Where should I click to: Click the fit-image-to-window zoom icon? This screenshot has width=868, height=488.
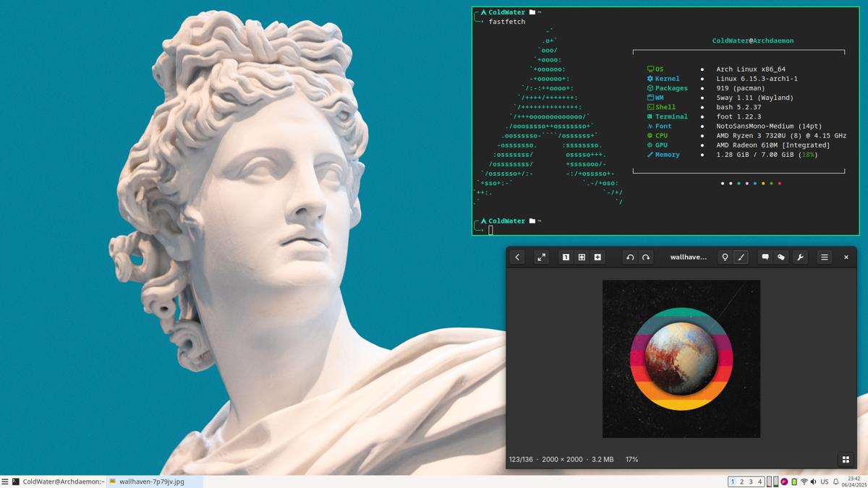pyautogui.click(x=582, y=257)
